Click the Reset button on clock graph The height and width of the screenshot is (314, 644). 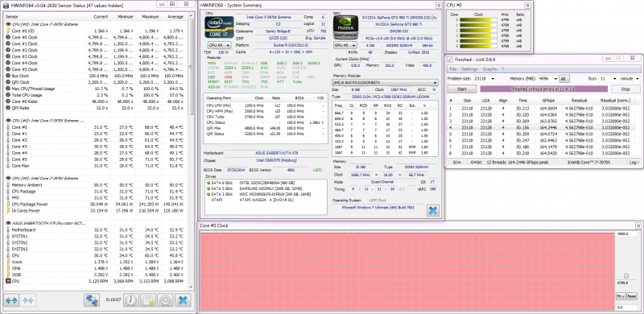click(x=631, y=296)
